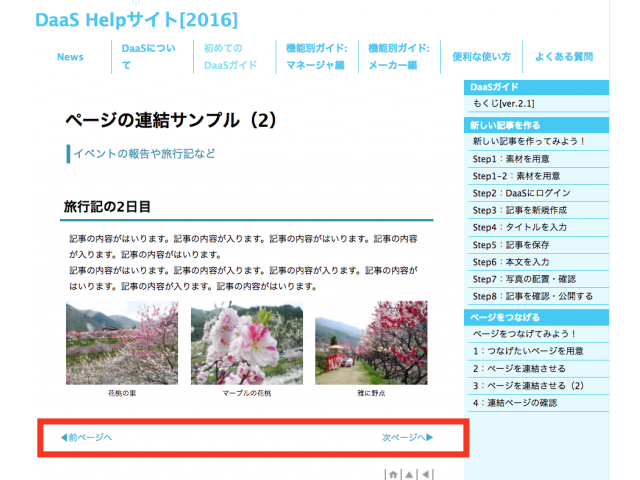Screen dimensions: 640x480
Task: Open sidebar link 4:連結ページの確認
Action: (514, 403)
